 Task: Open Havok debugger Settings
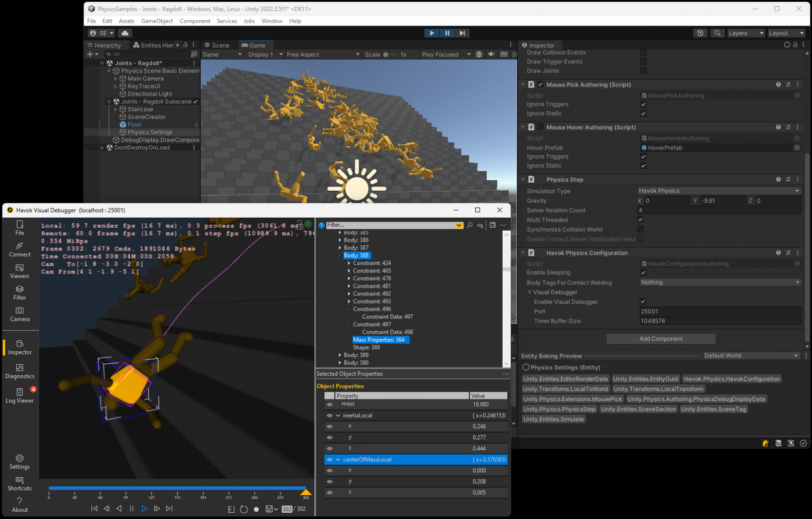coord(20,462)
